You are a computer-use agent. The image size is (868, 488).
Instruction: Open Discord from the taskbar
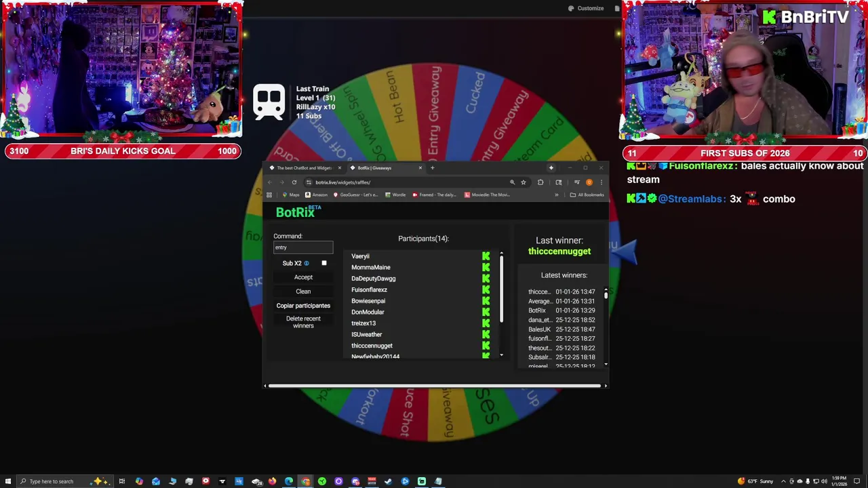(x=355, y=481)
